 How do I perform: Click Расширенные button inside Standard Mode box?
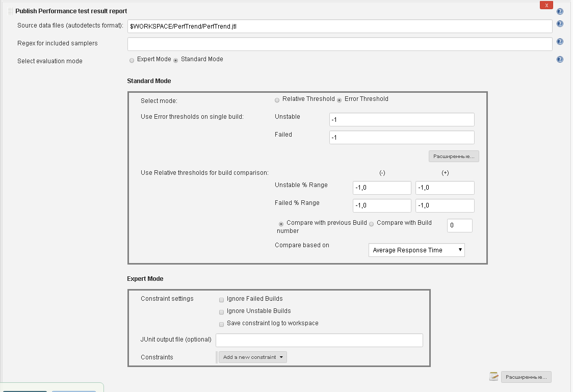point(454,156)
